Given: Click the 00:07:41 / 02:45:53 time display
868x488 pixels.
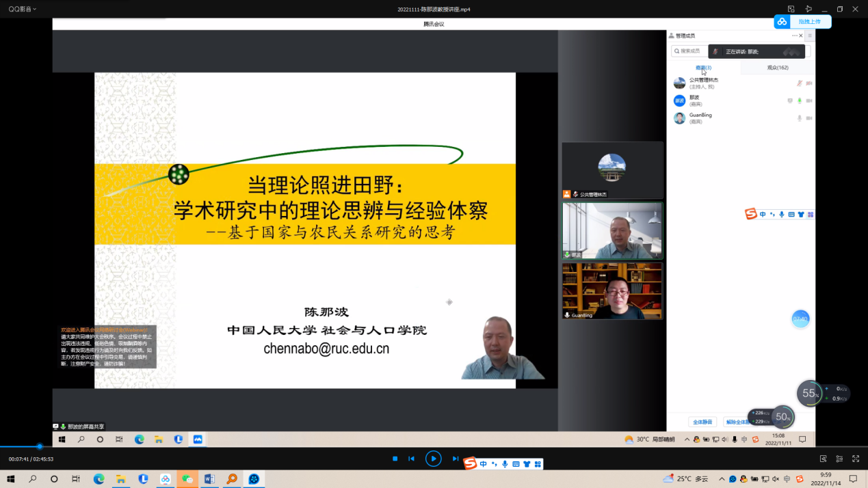Looking at the screenshot, I should 31,459.
